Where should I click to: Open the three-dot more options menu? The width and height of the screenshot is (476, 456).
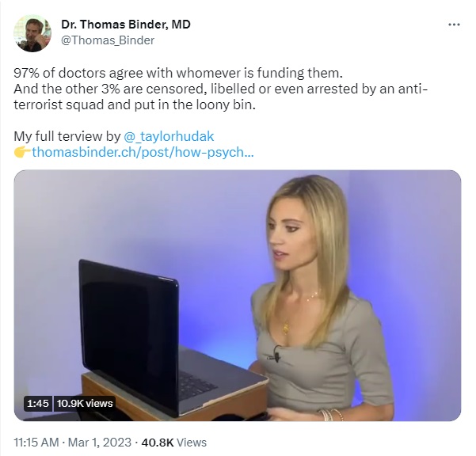(454, 25)
